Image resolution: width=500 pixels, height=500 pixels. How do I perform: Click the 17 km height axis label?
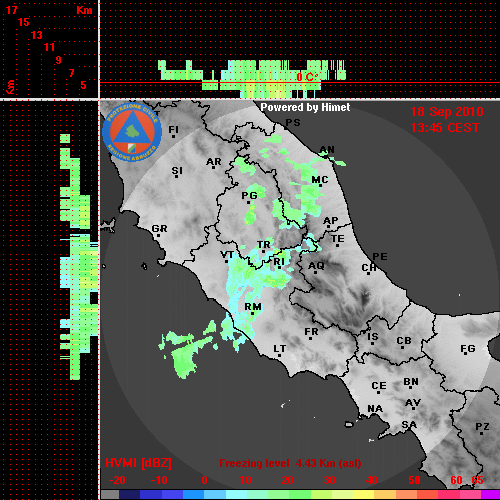(x=11, y=10)
